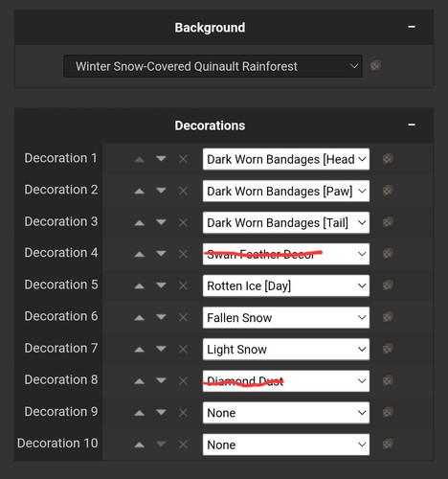Randomize Decoration 6 with dice icon

coord(388,317)
